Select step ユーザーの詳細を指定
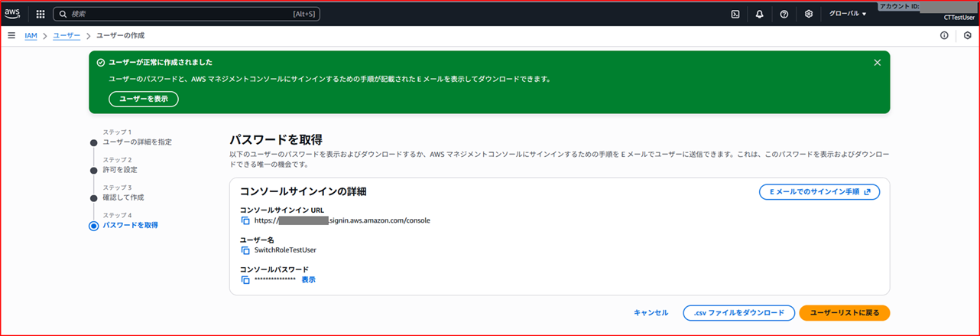Image resolution: width=980 pixels, height=336 pixels. [137, 142]
